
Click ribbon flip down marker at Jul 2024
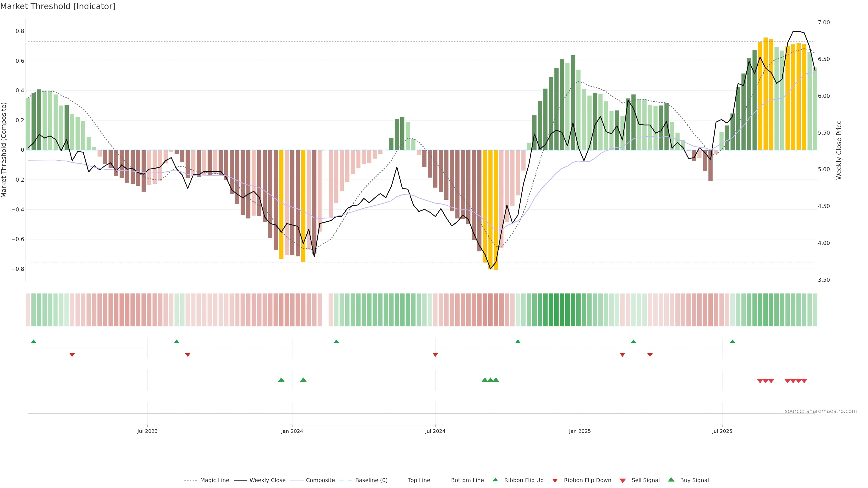pos(435,355)
